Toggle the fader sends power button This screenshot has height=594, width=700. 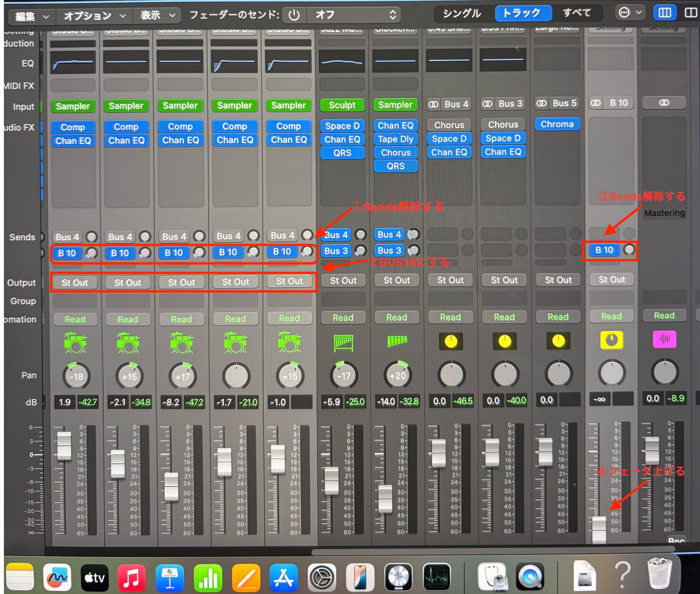[294, 15]
